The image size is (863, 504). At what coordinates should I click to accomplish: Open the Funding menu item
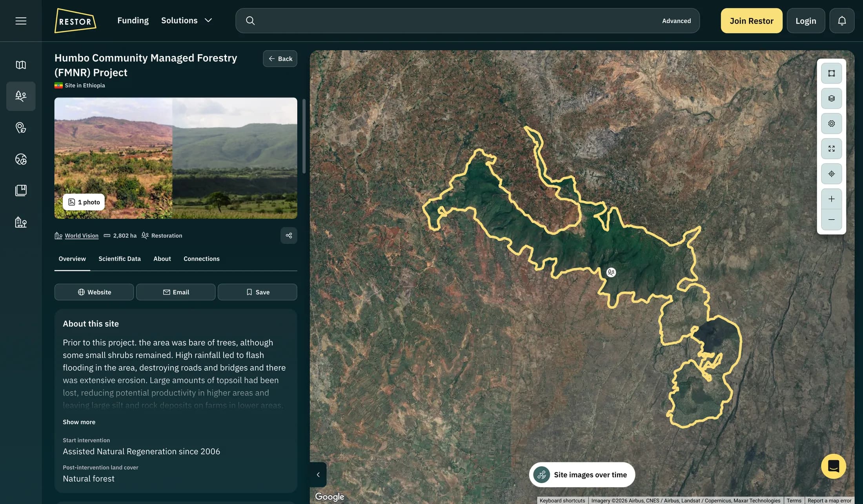click(x=133, y=20)
